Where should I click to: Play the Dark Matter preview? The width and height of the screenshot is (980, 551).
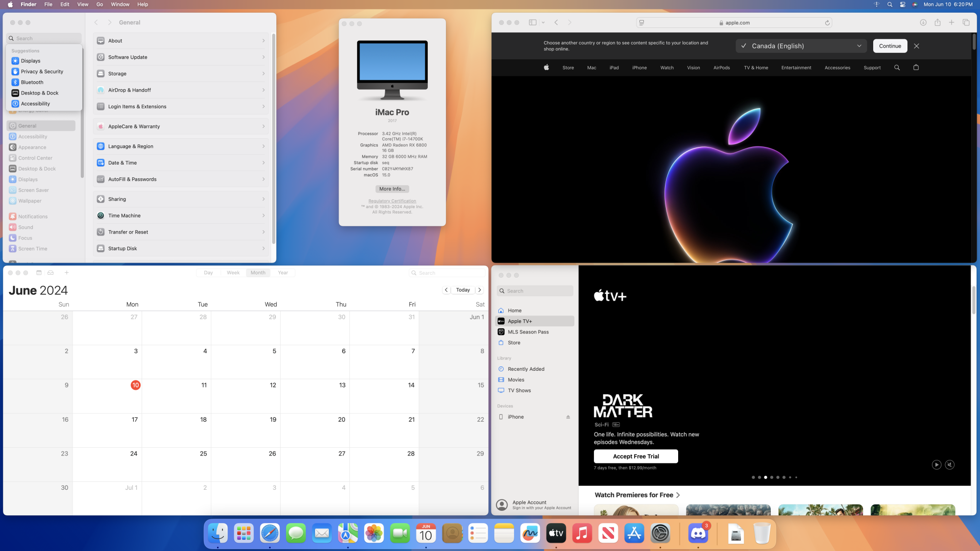click(936, 465)
